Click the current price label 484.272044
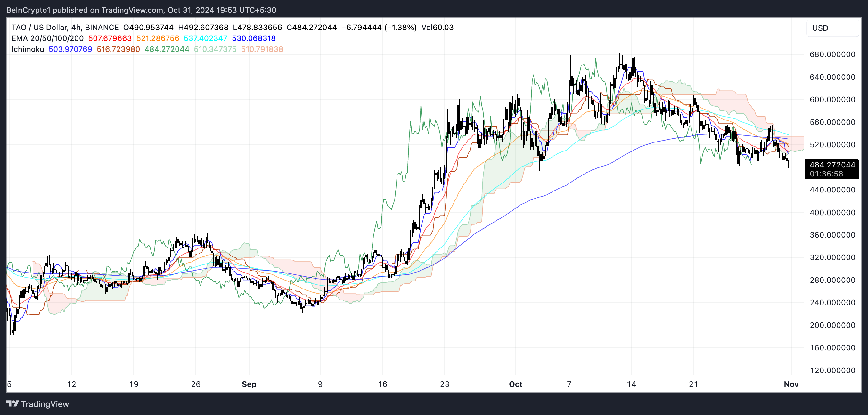Viewport: 868px width, 415px height. pos(832,165)
